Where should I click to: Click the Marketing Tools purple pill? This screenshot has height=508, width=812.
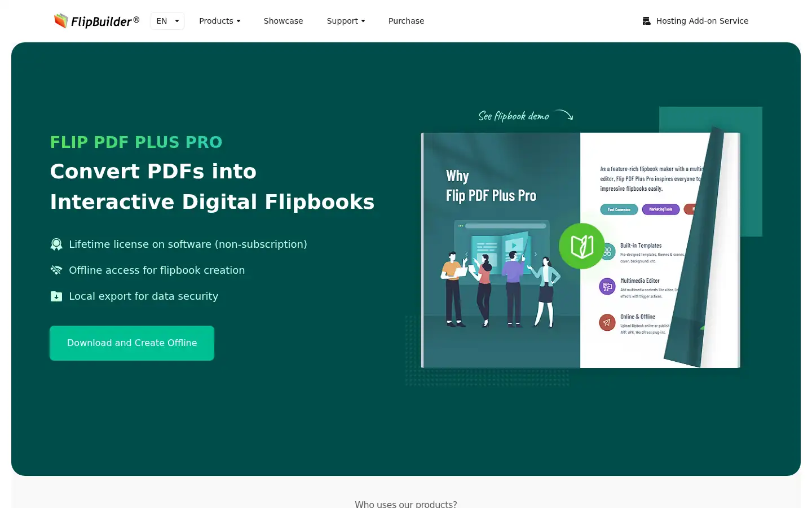pos(661,209)
